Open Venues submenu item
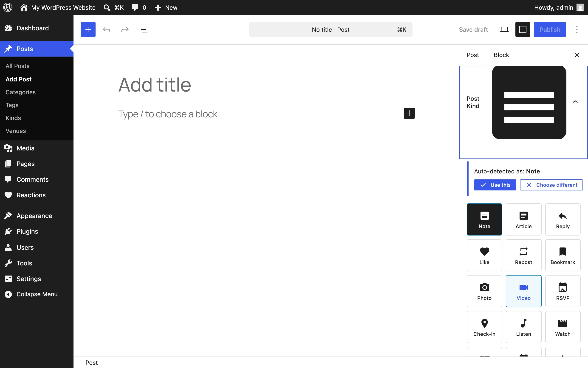The image size is (588, 368). click(x=16, y=131)
